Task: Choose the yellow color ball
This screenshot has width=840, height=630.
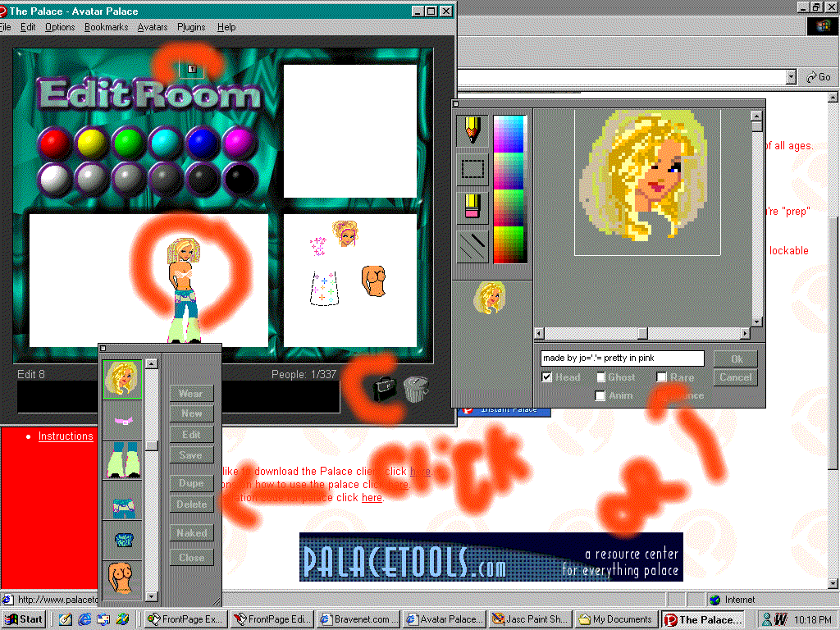Action: [x=92, y=143]
